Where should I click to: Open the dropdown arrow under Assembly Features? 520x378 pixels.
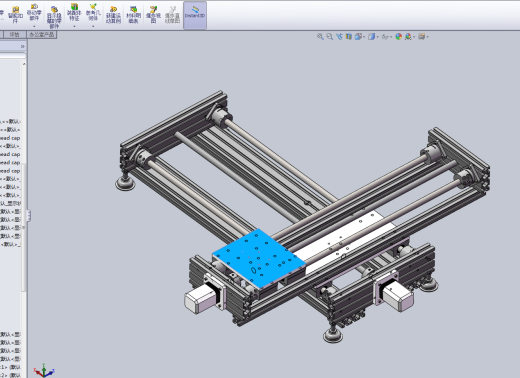pyautogui.click(x=74, y=26)
